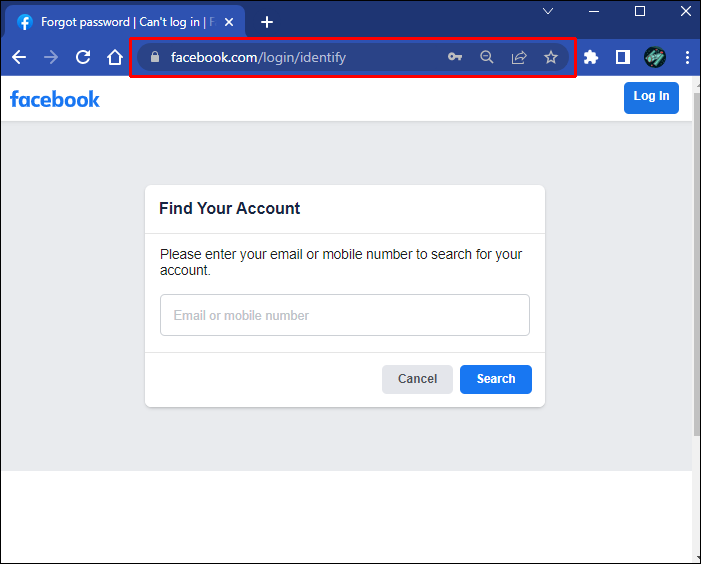
Task: Click the Log In button
Action: (651, 98)
